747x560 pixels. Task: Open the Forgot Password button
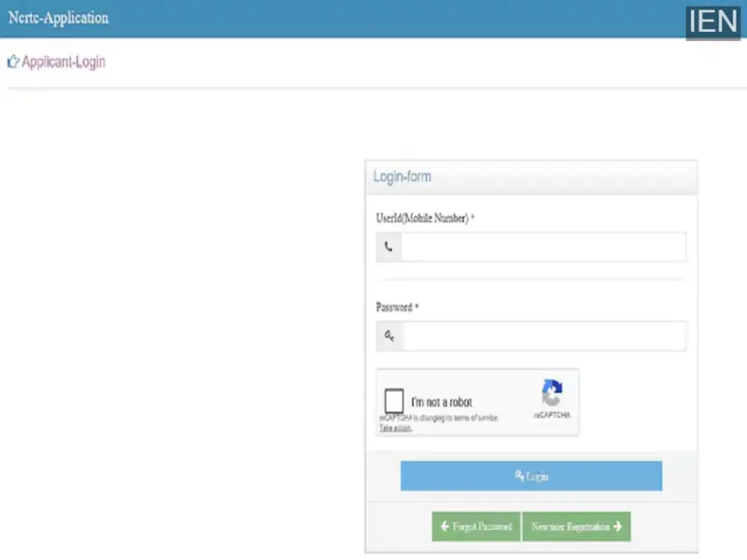476,526
